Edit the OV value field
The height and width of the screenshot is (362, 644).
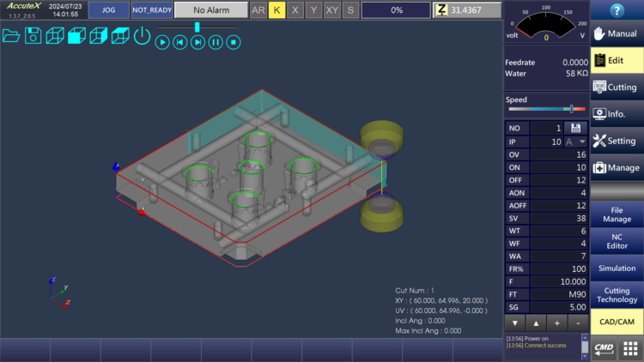559,154
